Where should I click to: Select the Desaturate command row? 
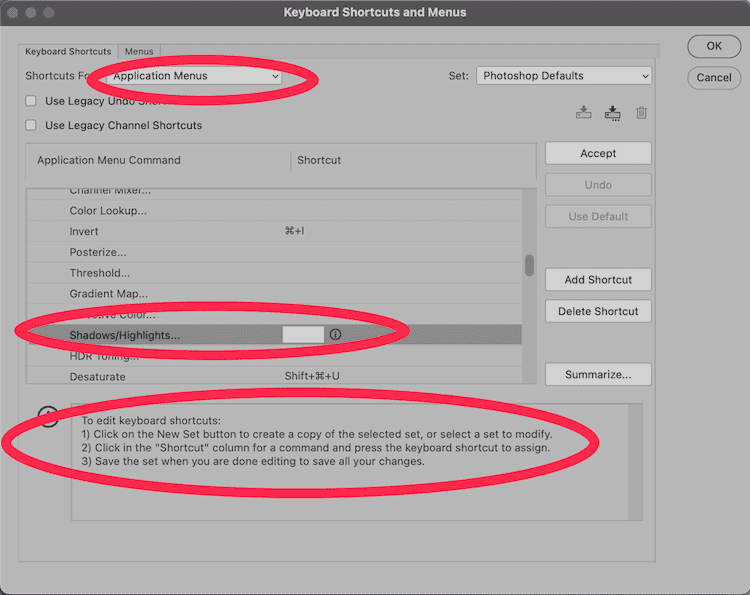98,377
